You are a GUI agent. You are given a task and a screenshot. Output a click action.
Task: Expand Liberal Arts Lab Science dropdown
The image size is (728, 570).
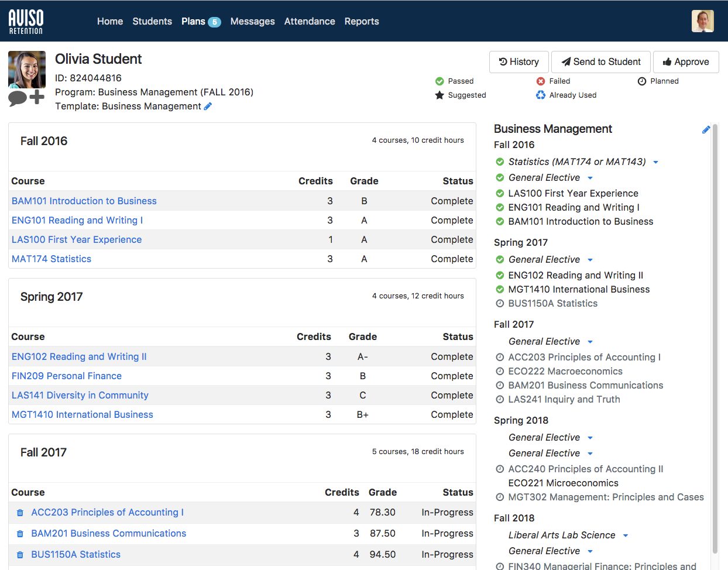click(626, 535)
